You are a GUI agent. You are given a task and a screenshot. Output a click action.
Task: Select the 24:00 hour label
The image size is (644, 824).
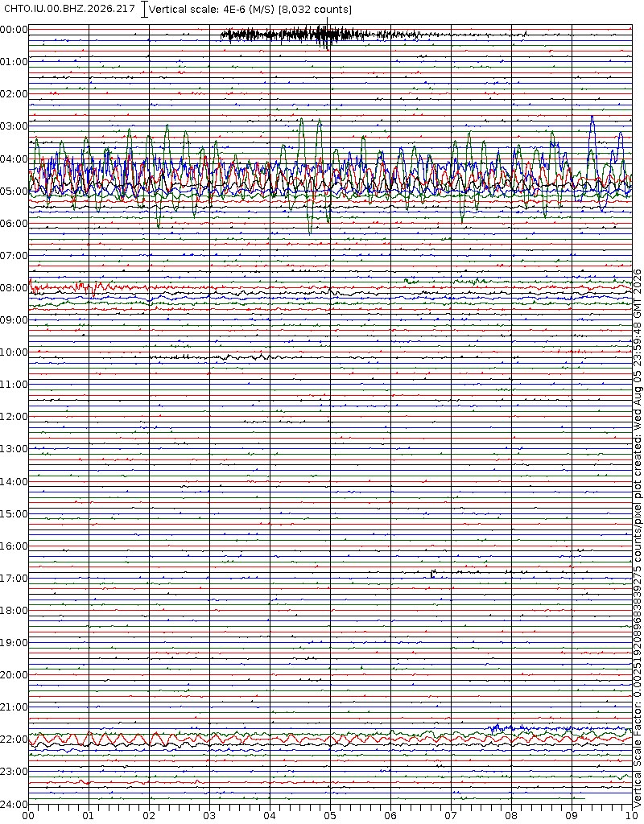tap(14, 804)
